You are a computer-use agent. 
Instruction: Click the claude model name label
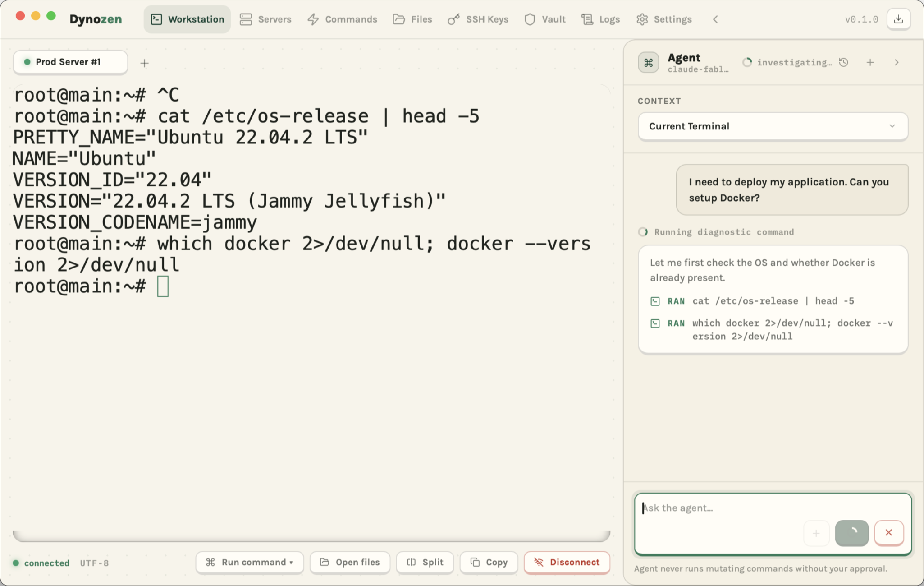(x=698, y=69)
